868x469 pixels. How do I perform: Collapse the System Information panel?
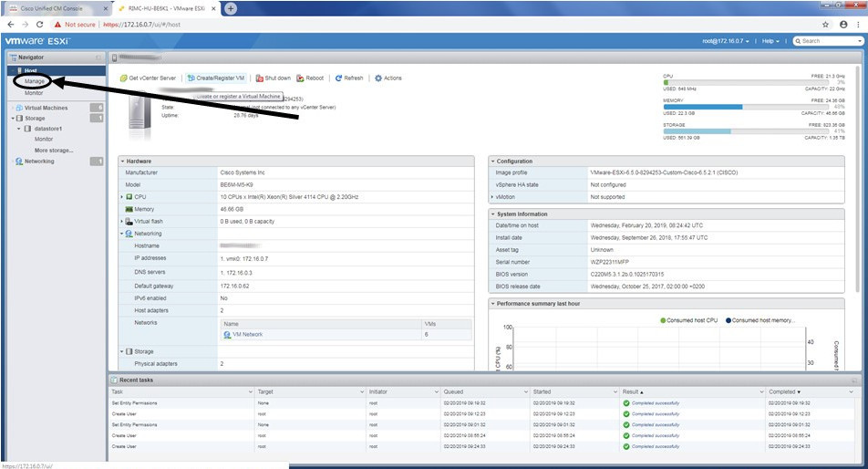click(x=492, y=214)
